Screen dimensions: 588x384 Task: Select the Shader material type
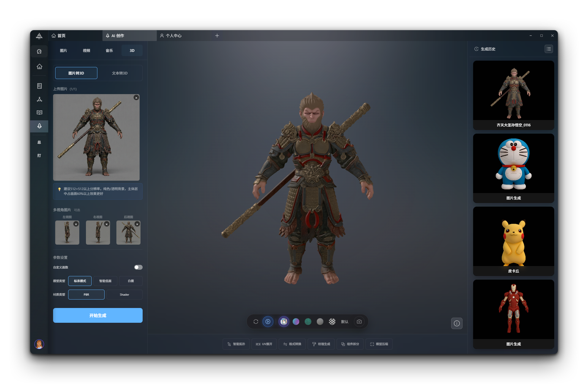pos(124,294)
